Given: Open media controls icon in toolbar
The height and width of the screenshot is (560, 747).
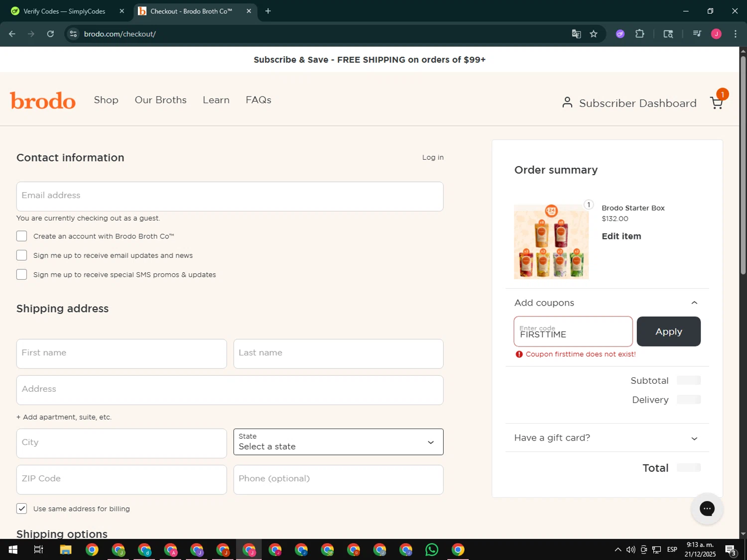Looking at the screenshot, I should pyautogui.click(x=697, y=34).
